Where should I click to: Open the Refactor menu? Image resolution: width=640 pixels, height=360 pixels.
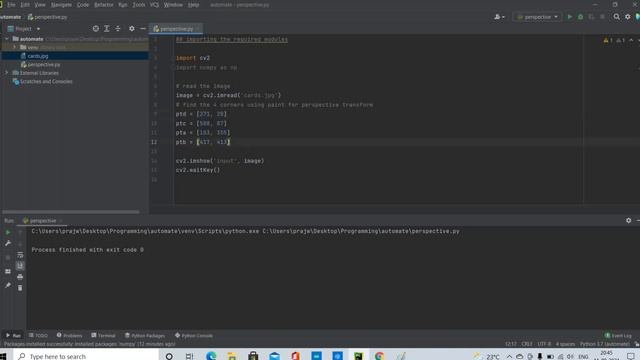pyautogui.click(x=104, y=5)
